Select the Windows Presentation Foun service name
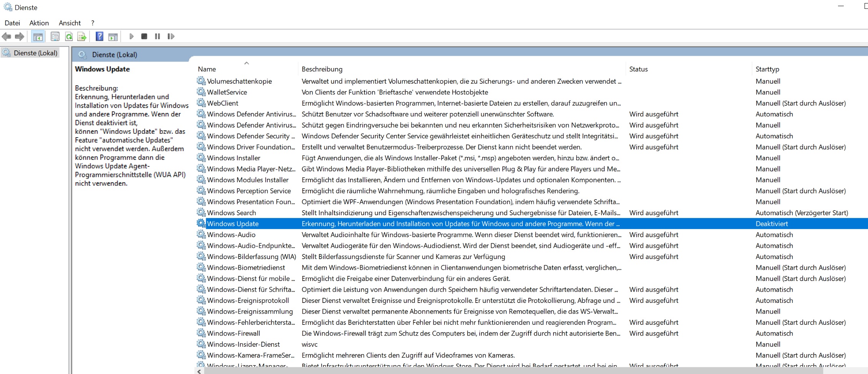Viewport: 868px width, 374px height. (x=251, y=202)
